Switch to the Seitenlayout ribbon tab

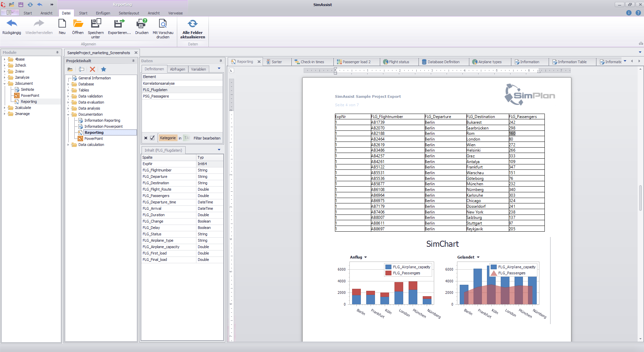(129, 13)
